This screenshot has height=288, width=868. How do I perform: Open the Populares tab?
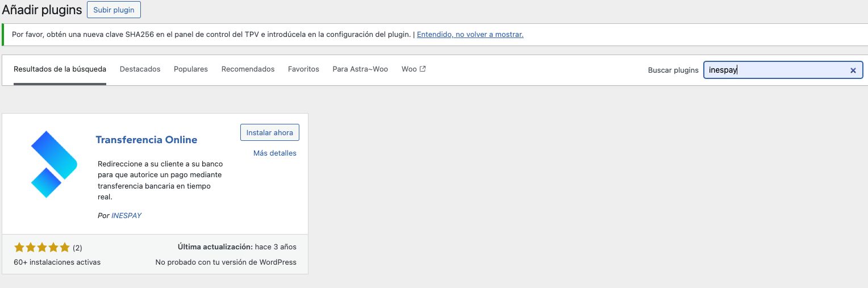[191, 69]
